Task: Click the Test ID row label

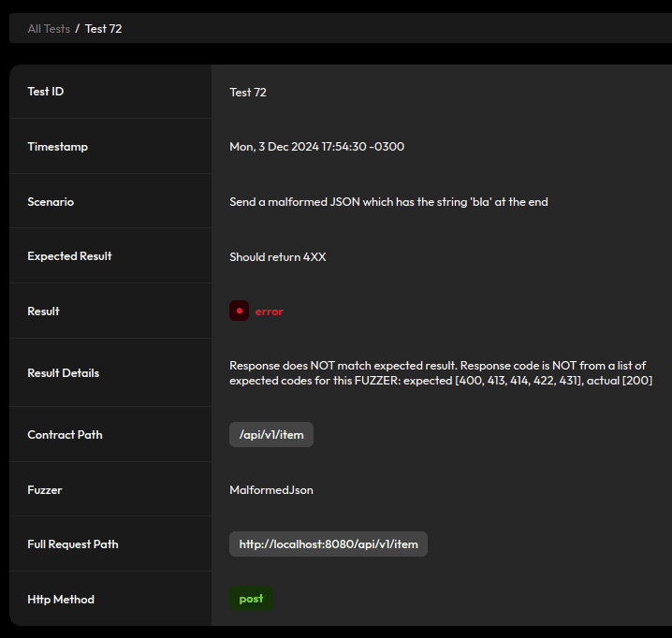Action: (46, 92)
